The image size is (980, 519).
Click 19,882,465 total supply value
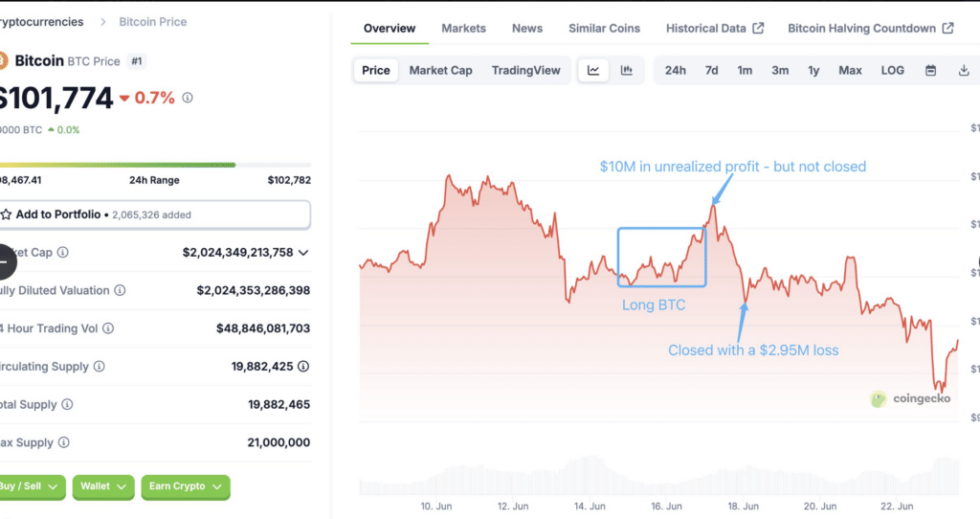coord(278,404)
